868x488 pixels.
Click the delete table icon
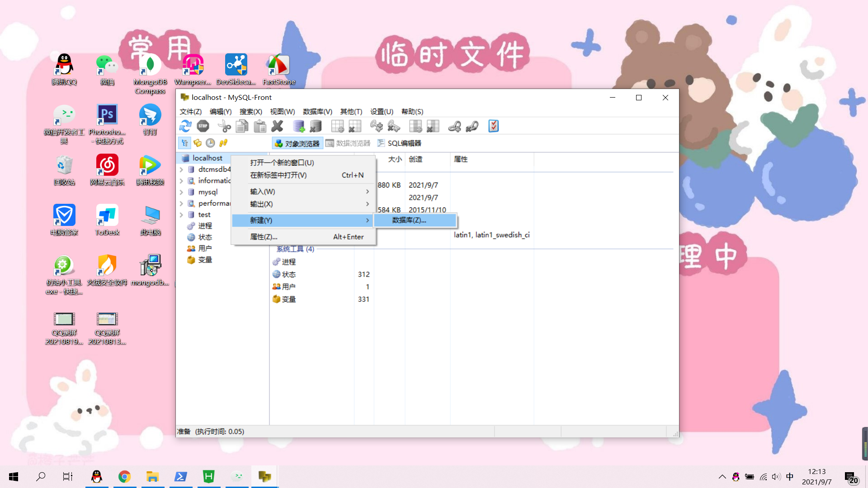pos(355,126)
